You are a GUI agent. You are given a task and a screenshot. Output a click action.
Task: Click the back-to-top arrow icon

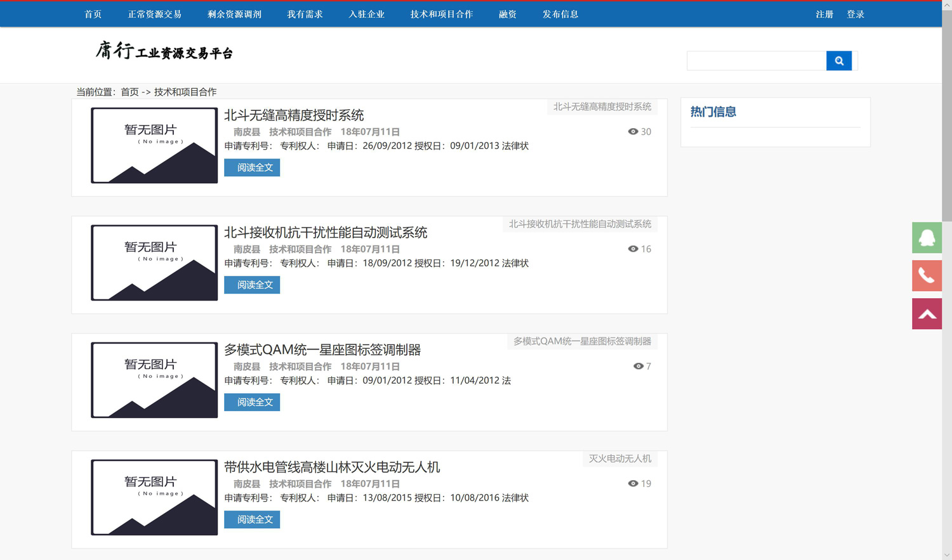tap(927, 313)
